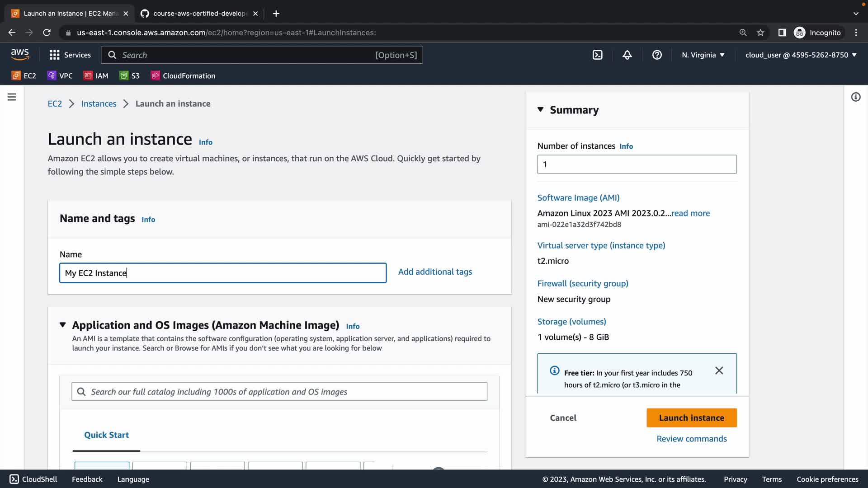868x488 pixels.
Task: Click the Launch instance button
Action: point(691,418)
